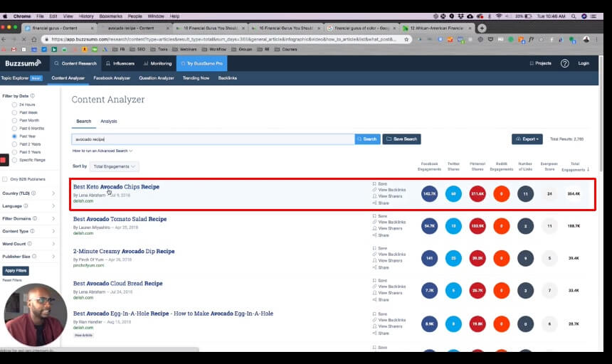Select the Specific Range date filter
612x364 pixels.
[x=14, y=160]
